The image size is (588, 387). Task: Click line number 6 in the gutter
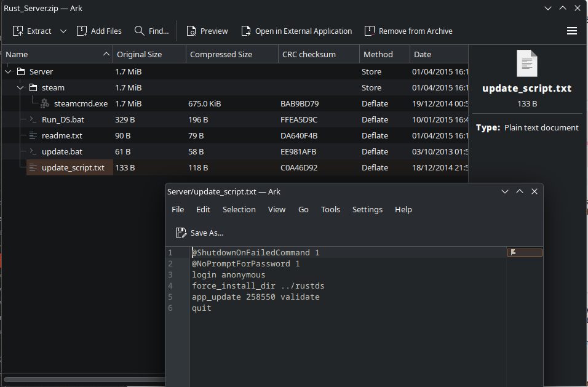tap(170, 308)
